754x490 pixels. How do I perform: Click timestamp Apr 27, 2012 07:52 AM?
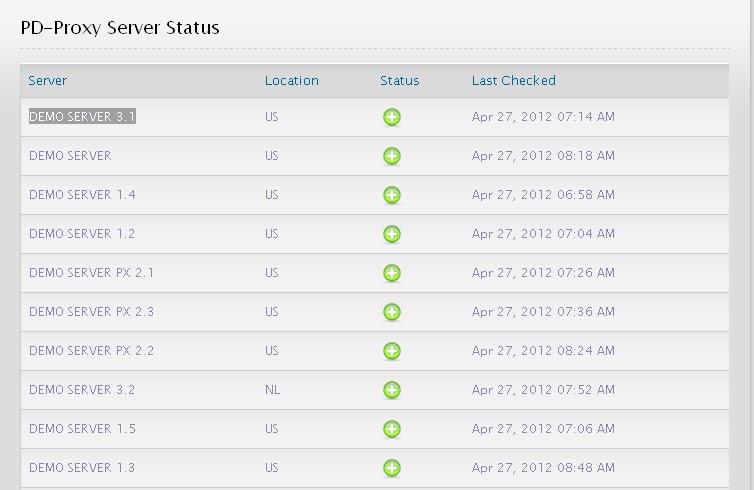(543, 389)
